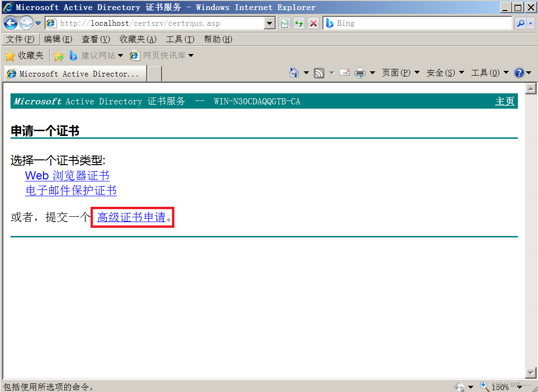This screenshot has height=392, width=538.
Task: Open the 工具(O) command bar menu
Action: [490, 73]
